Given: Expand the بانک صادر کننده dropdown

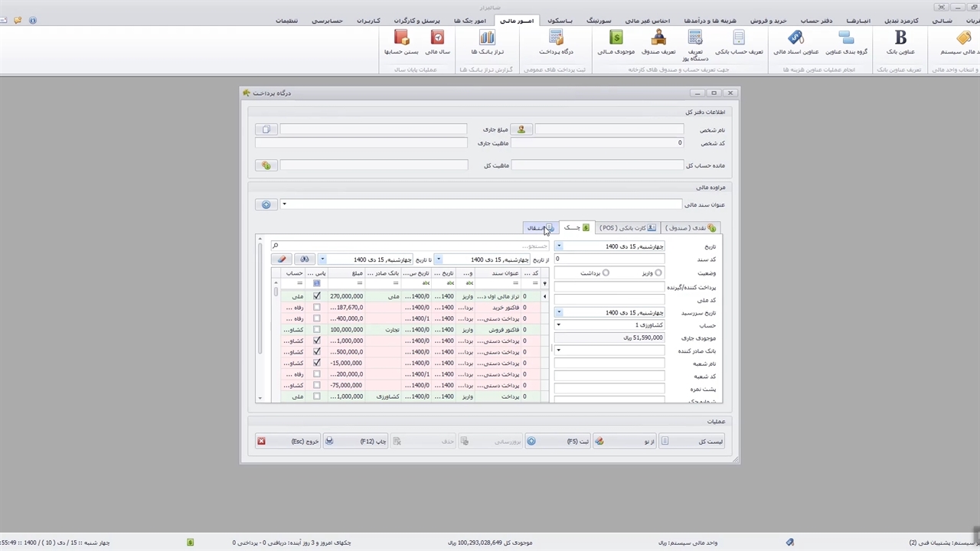Looking at the screenshot, I should [x=558, y=350].
